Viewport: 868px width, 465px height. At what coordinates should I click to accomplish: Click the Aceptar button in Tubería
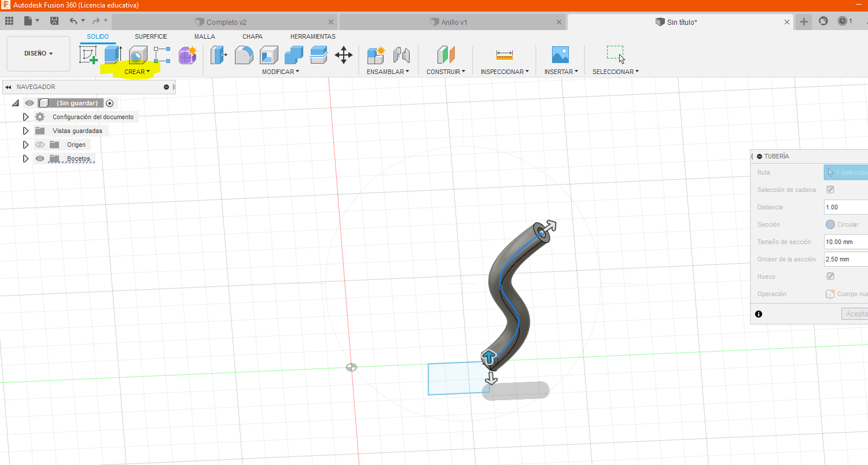[855, 314]
